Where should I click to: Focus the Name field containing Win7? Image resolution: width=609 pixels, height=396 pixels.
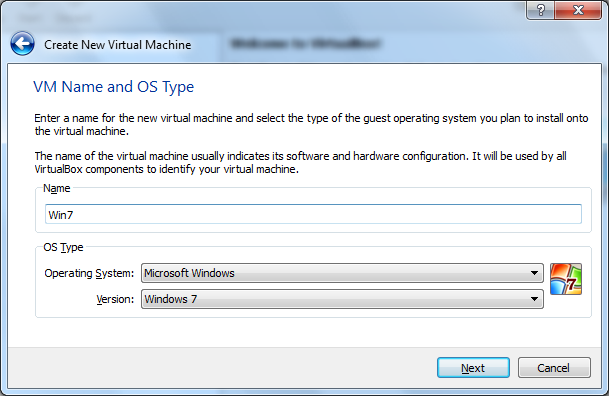point(313,214)
